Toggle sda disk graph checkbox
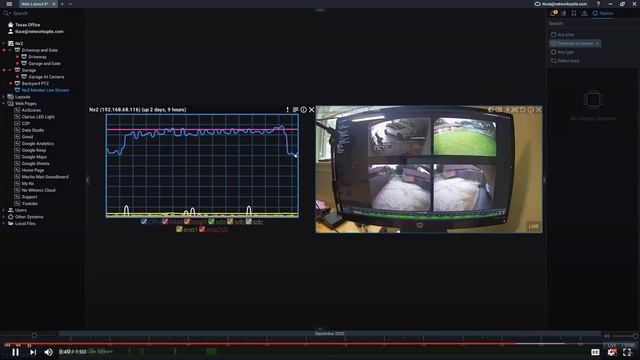This screenshot has width=640, height=360. pos(211,222)
